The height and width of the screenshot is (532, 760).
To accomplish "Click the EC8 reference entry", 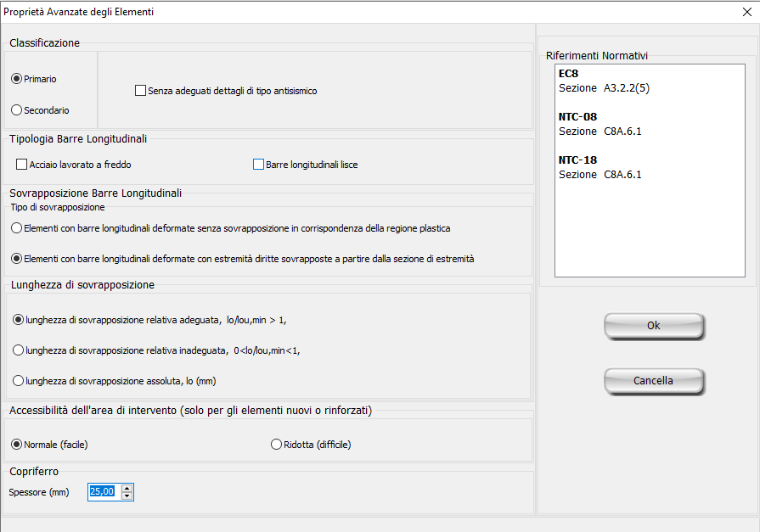I will coord(569,74).
